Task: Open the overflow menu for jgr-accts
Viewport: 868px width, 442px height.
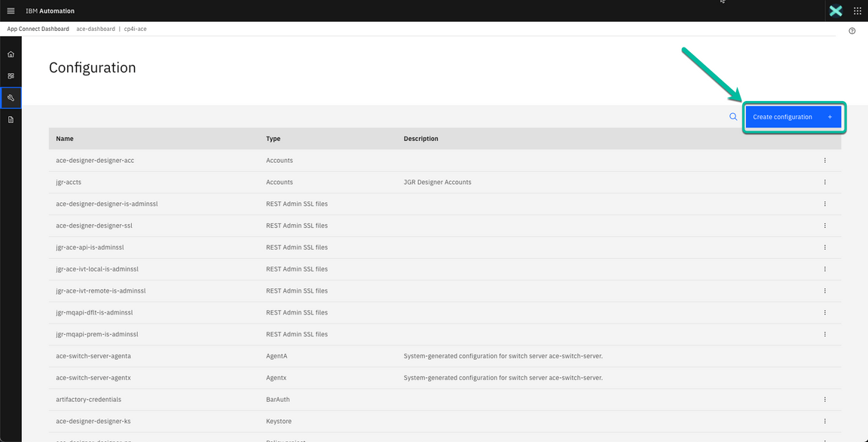Action: [x=824, y=182]
